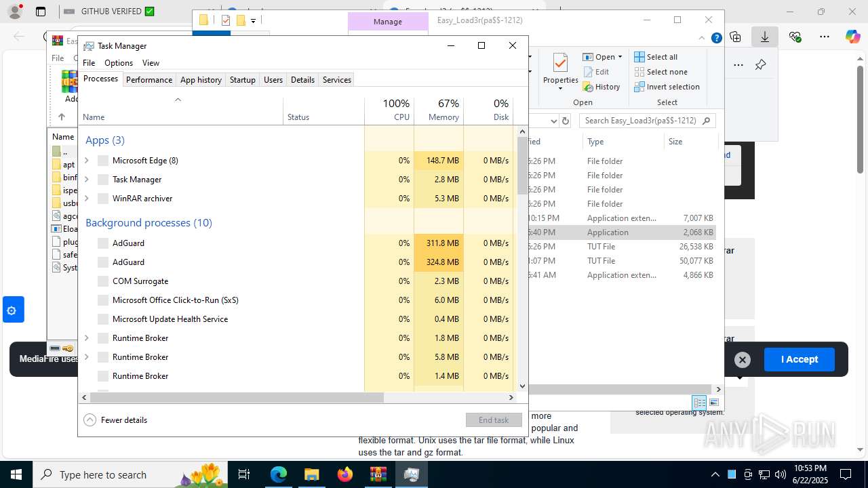
Task: Open Copilot icon in Edge toolbar
Action: point(852,37)
